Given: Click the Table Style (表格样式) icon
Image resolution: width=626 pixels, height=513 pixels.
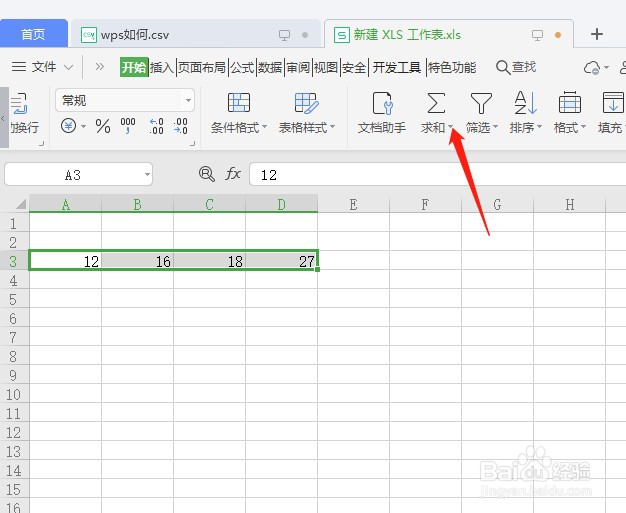Looking at the screenshot, I should coord(306,103).
